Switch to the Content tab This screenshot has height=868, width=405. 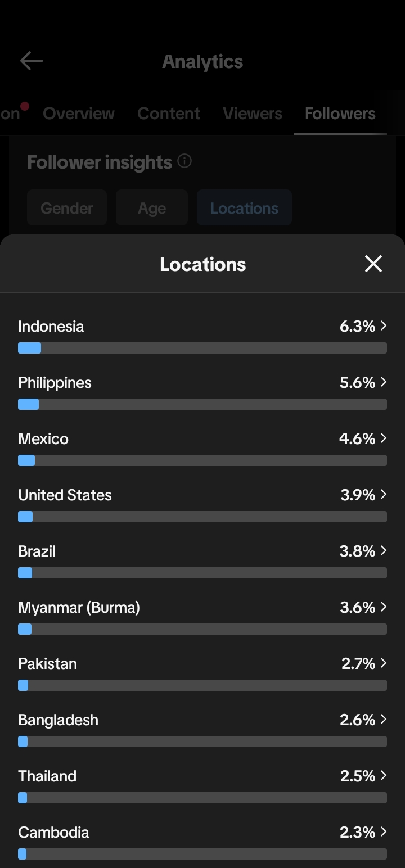coord(169,114)
